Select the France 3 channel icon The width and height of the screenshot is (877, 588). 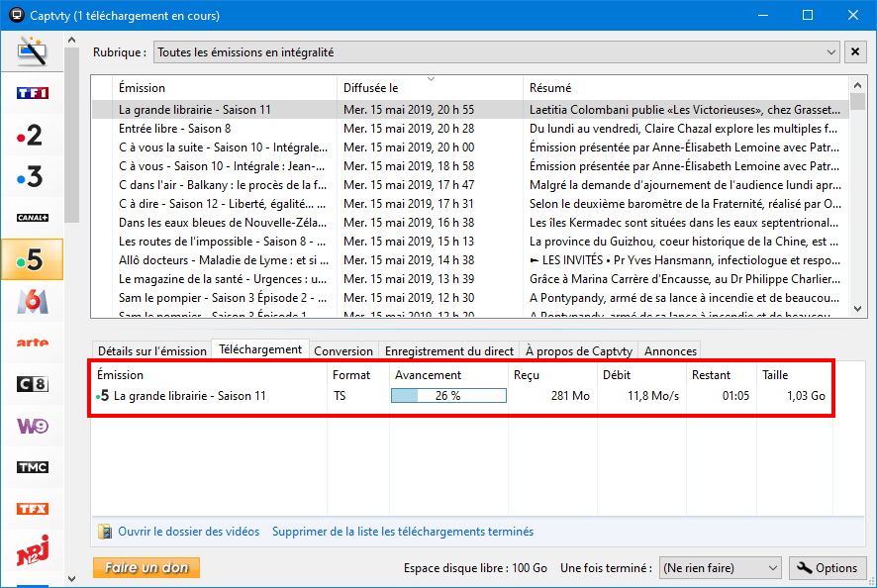[x=32, y=176]
